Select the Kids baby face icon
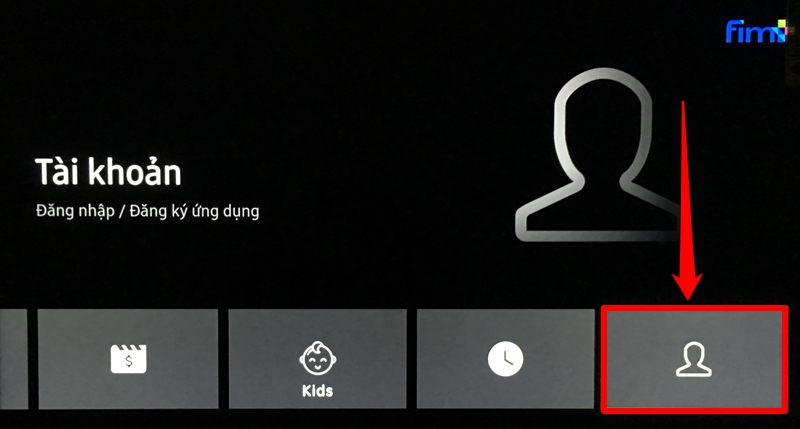800x429 pixels. click(x=317, y=358)
